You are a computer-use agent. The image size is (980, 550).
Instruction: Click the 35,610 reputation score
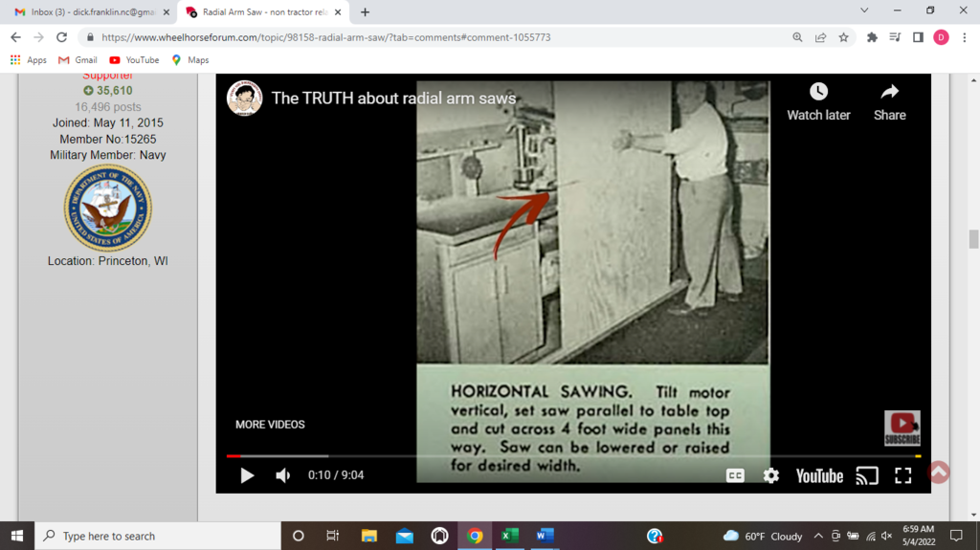107,91
